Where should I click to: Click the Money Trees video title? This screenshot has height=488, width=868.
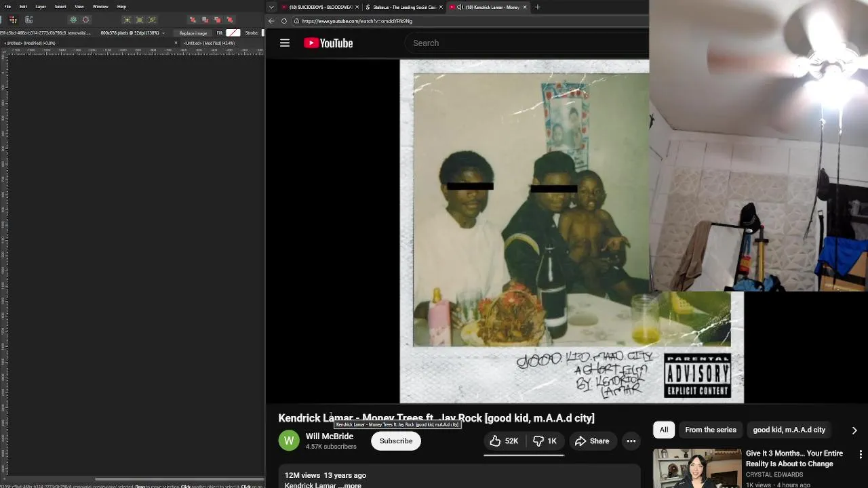click(436, 418)
